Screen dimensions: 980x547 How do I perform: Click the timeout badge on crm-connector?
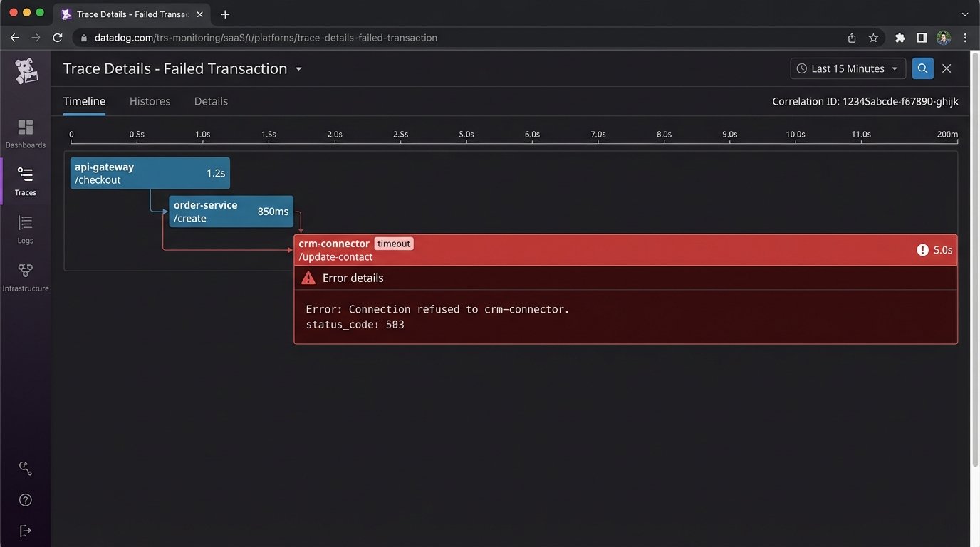coord(393,243)
